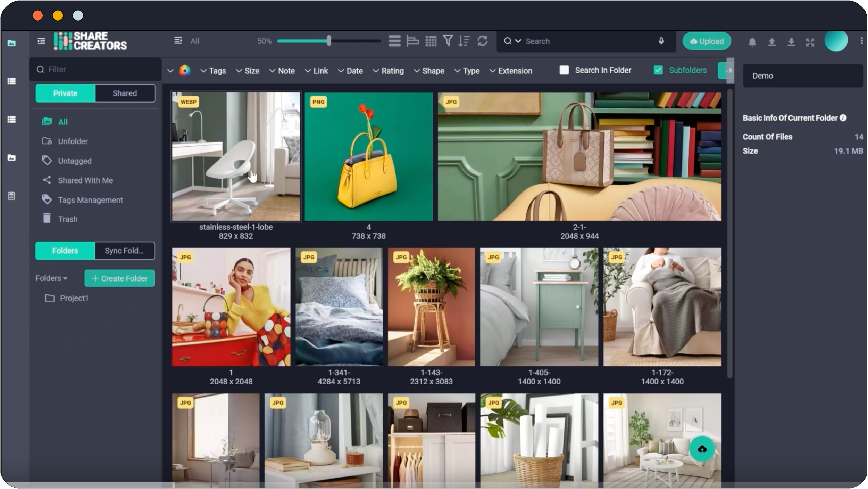The width and height of the screenshot is (868, 489).
Task: Switch to grid layout view icon
Action: coord(431,41)
